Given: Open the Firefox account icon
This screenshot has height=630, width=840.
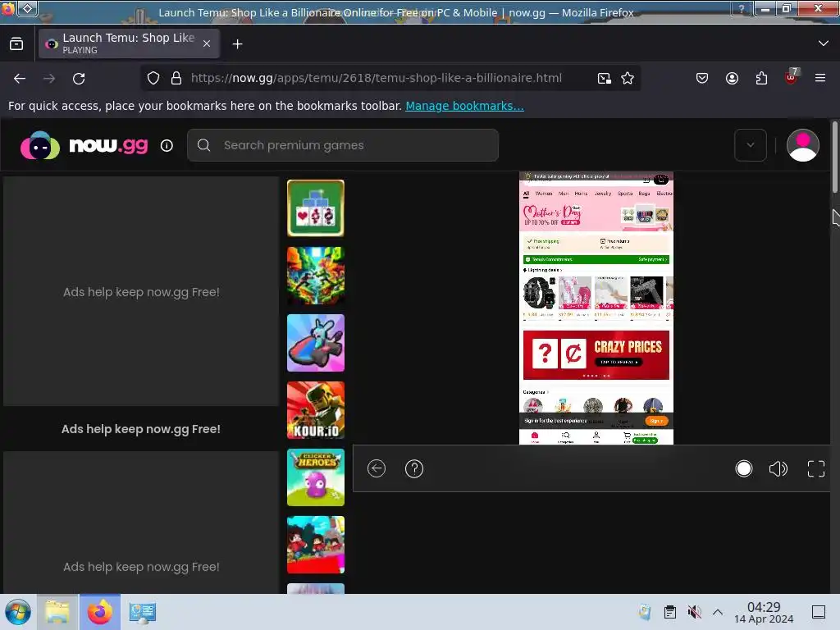Looking at the screenshot, I should coord(732,78).
